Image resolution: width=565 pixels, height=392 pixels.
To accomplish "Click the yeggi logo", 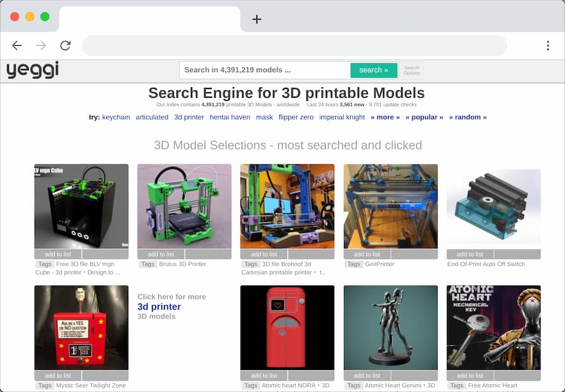I will (33, 70).
